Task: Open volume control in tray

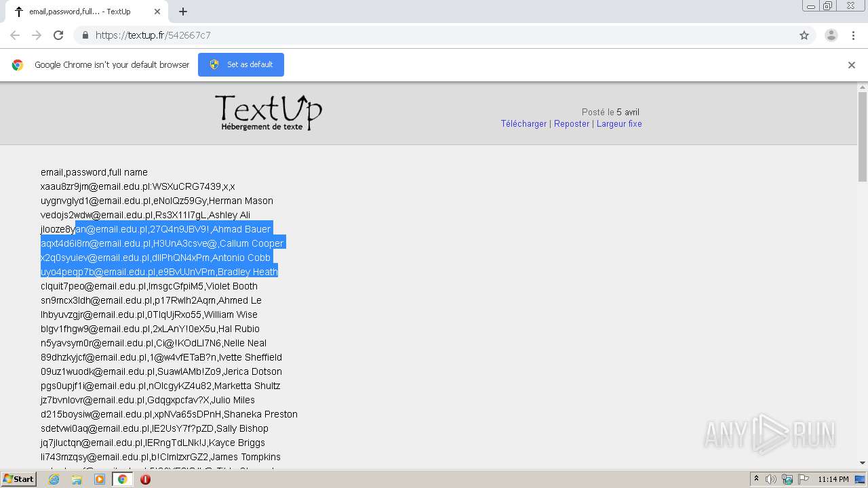Action: coord(771,479)
